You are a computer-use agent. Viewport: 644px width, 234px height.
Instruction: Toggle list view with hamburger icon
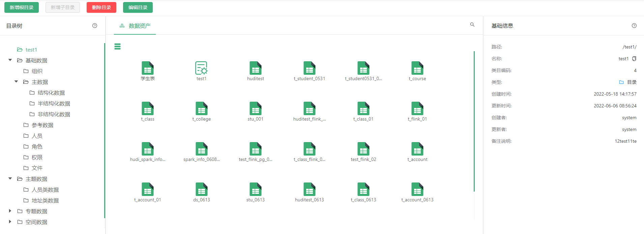117,46
